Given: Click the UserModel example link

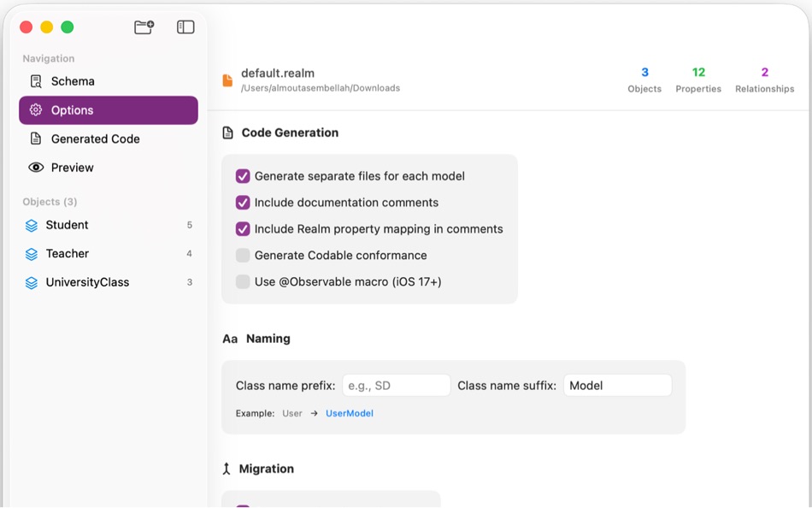Looking at the screenshot, I should [349, 413].
